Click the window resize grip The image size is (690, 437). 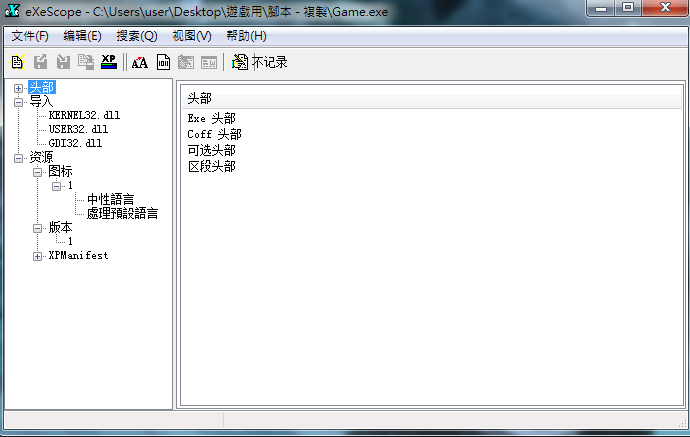click(682, 423)
